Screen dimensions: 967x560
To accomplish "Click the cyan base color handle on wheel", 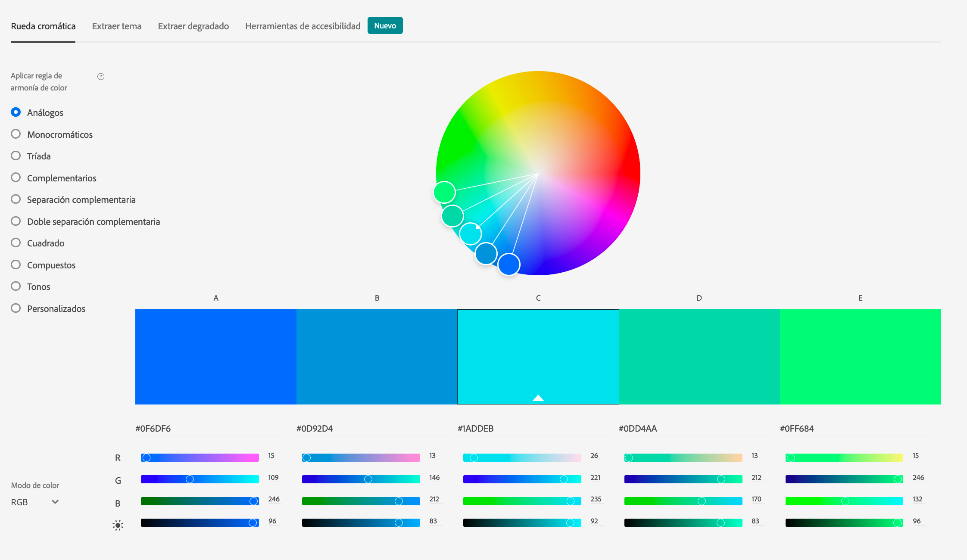I will (471, 233).
